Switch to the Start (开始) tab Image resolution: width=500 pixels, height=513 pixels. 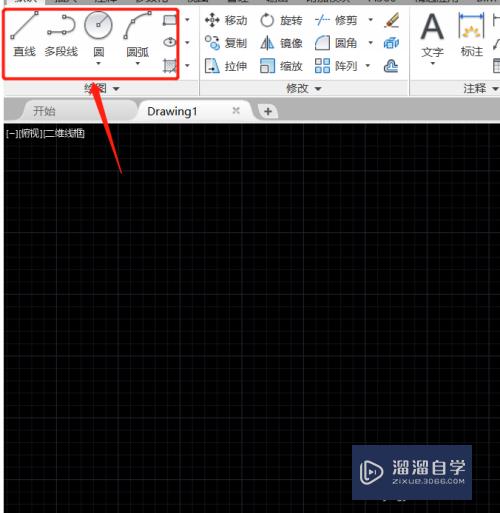[44, 111]
